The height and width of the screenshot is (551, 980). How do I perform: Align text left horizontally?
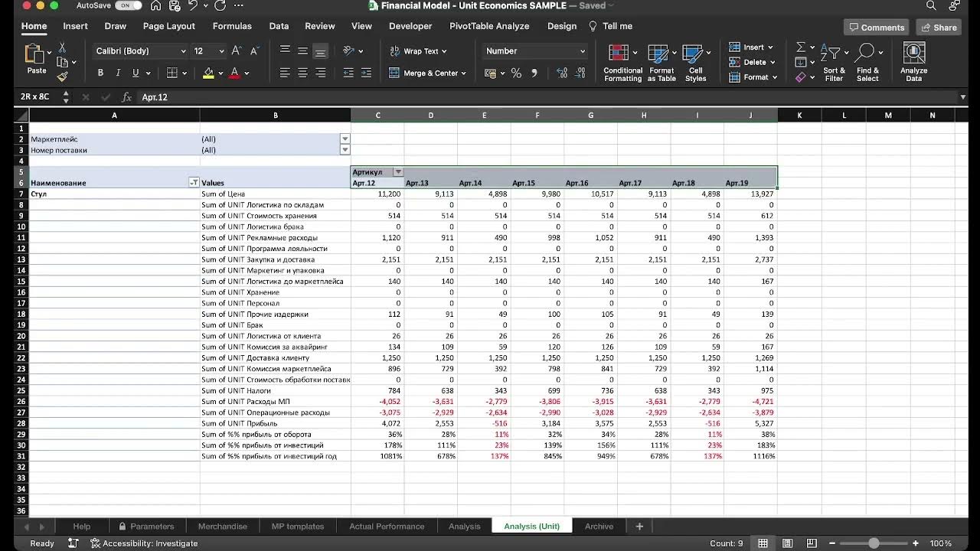click(x=285, y=73)
